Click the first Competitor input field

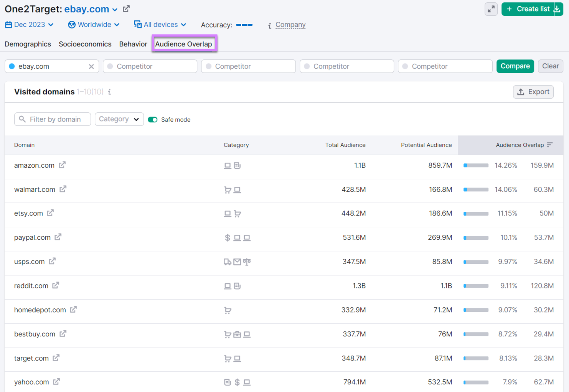pos(150,66)
